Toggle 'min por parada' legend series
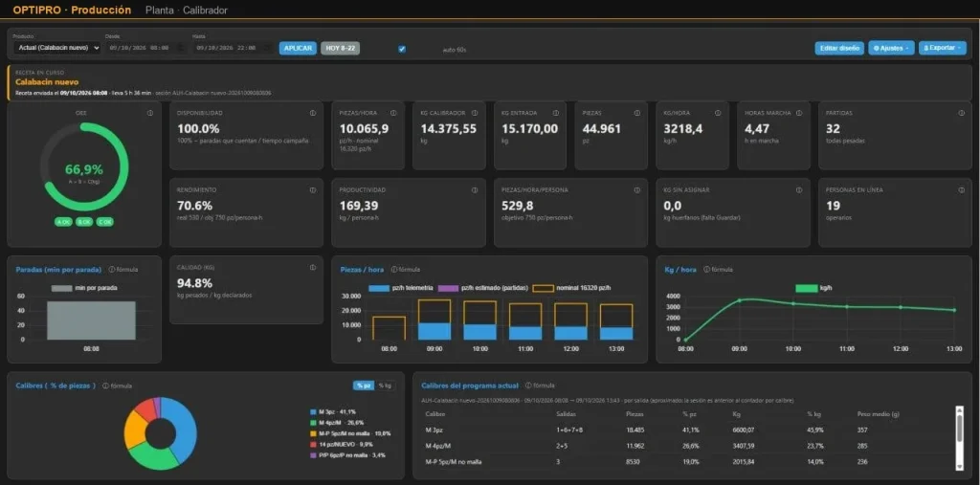The image size is (980, 485). [x=84, y=288]
